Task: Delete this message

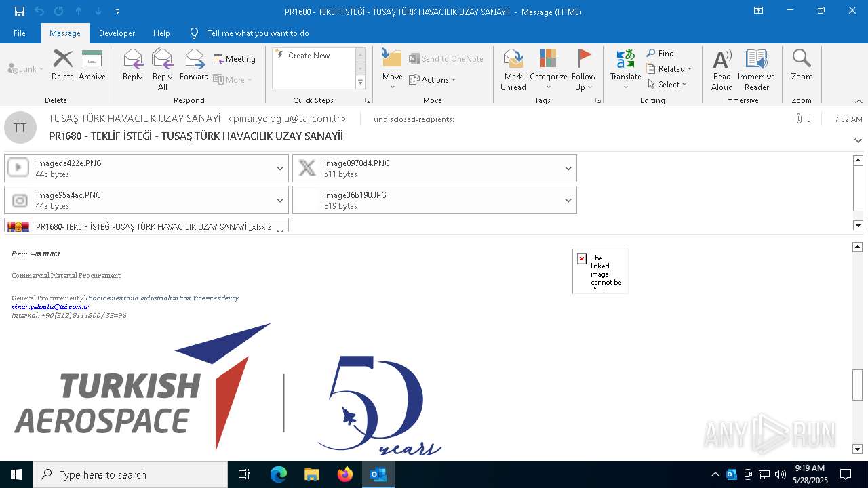Action: [x=62, y=65]
